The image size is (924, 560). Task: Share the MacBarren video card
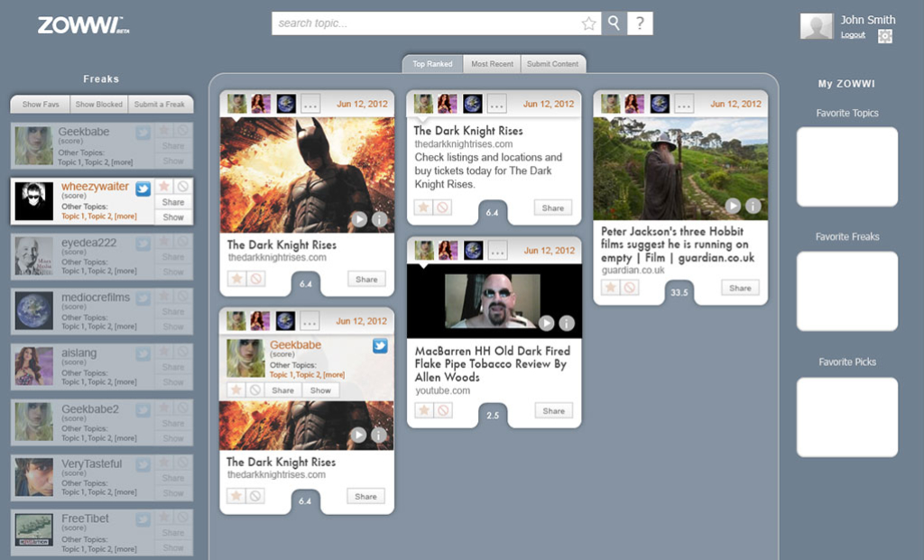click(554, 411)
